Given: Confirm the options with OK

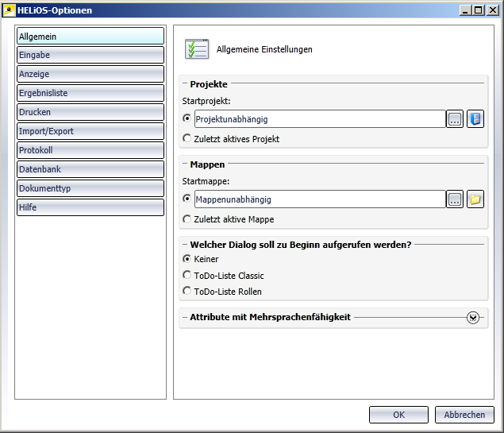Looking at the screenshot, I should click(398, 415).
